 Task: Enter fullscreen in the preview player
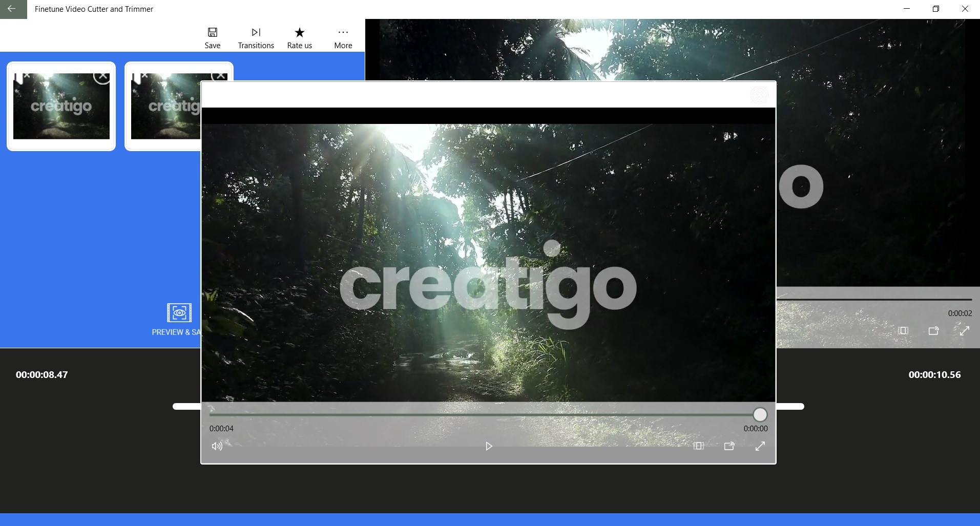pos(761,446)
